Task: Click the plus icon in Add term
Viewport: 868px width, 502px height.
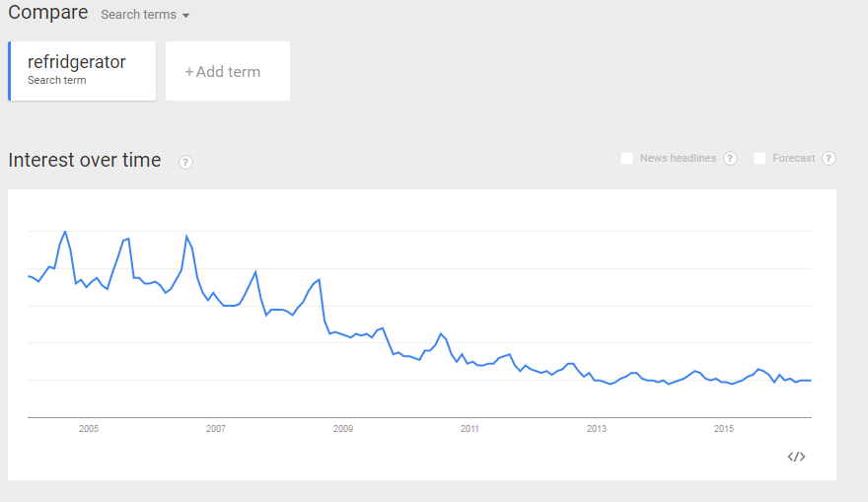Action: (188, 72)
